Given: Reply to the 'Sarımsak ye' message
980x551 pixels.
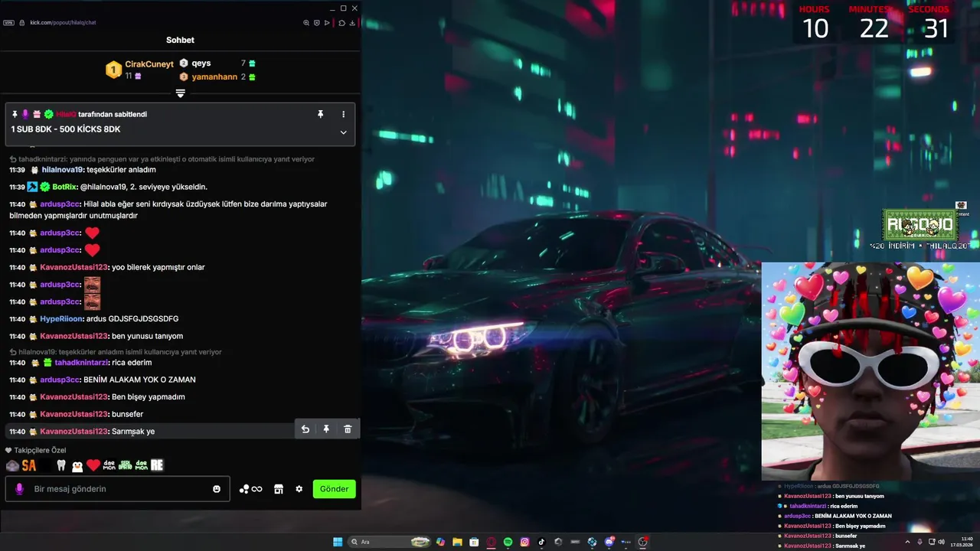Looking at the screenshot, I should (x=305, y=429).
